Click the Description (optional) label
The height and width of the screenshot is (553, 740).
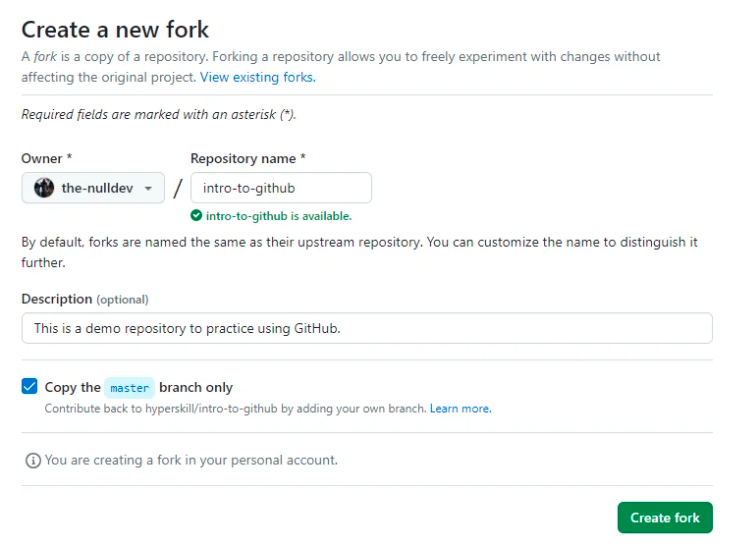85,300
